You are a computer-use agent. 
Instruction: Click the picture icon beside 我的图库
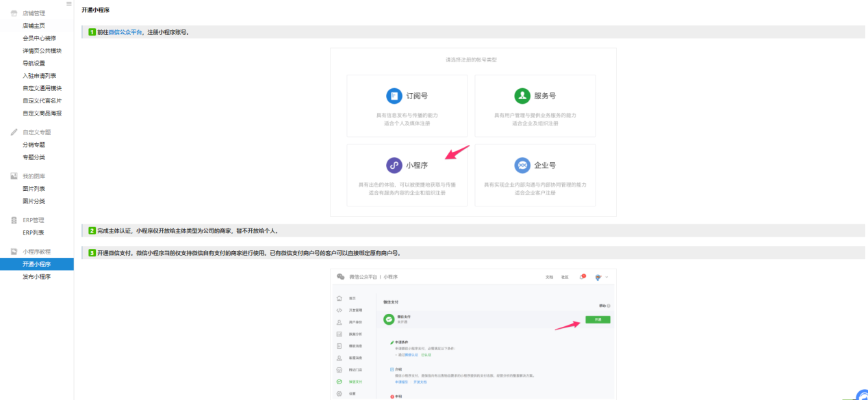click(14, 176)
